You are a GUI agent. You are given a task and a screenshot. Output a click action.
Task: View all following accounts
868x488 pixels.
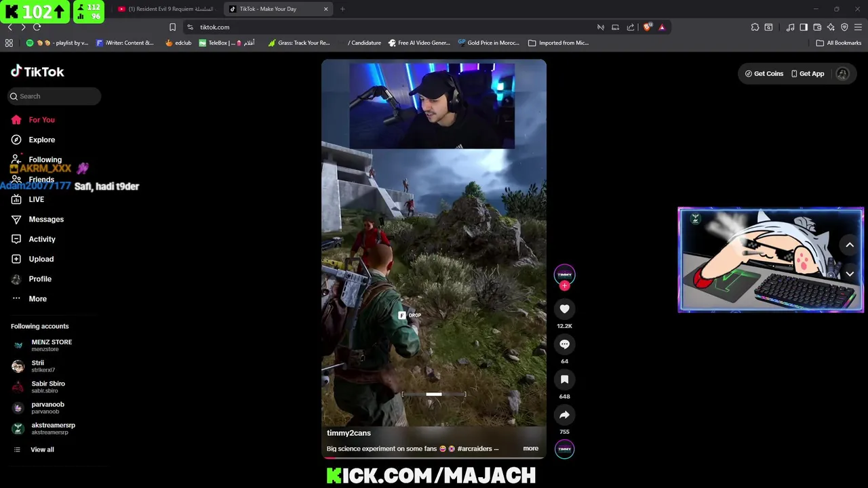35,450
